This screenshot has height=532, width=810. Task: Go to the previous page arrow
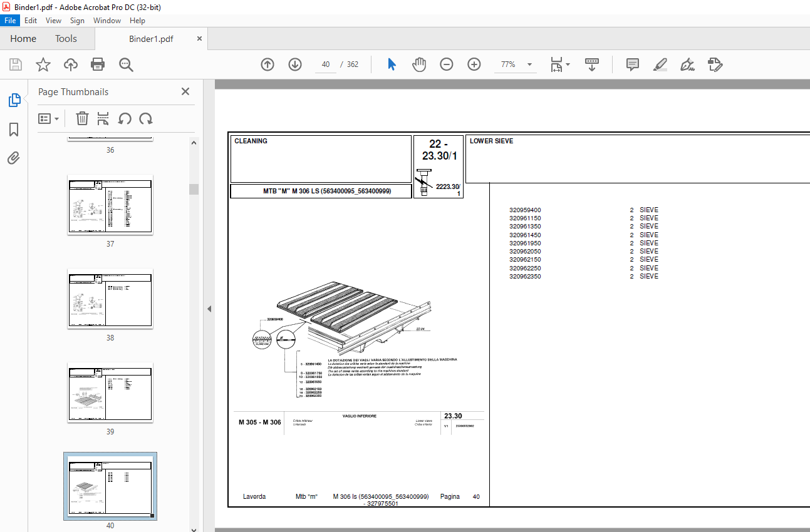pyautogui.click(x=267, y=64)
